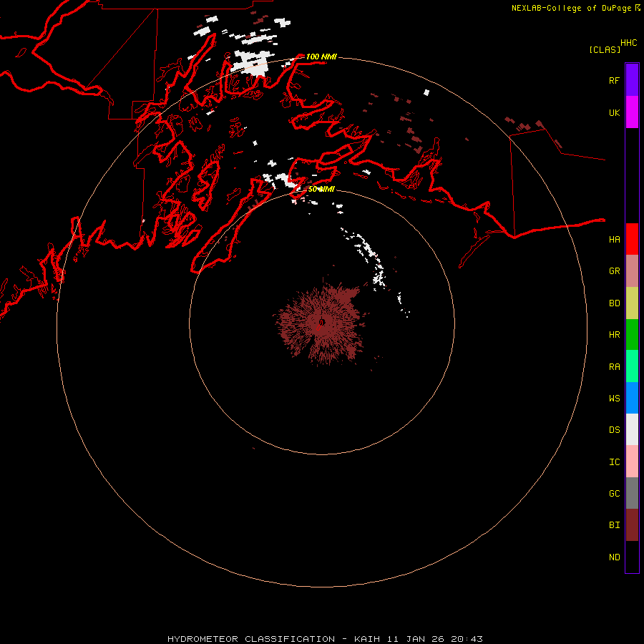Click the RF legend label

[614, 81]
